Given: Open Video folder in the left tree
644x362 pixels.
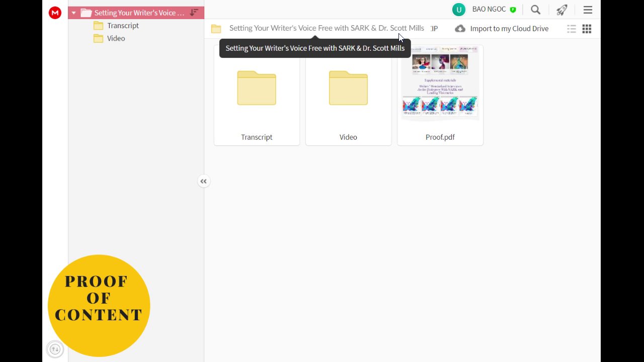Looking at the screenshot, I should coord(116,38).
